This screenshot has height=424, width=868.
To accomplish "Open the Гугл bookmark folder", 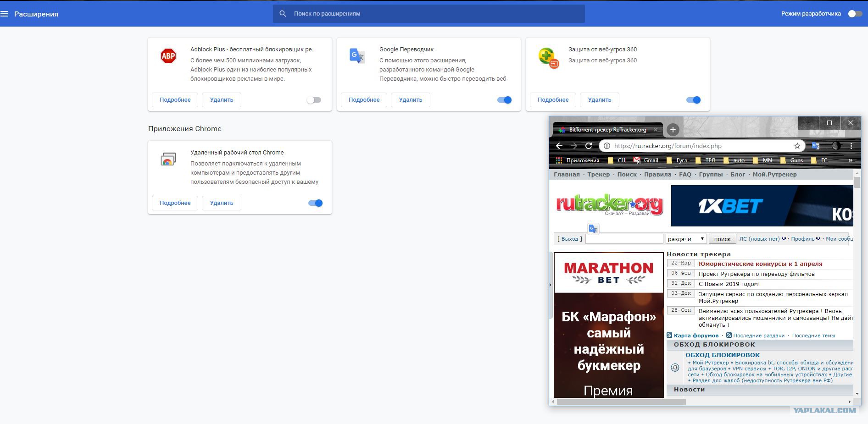I will 677,160.
